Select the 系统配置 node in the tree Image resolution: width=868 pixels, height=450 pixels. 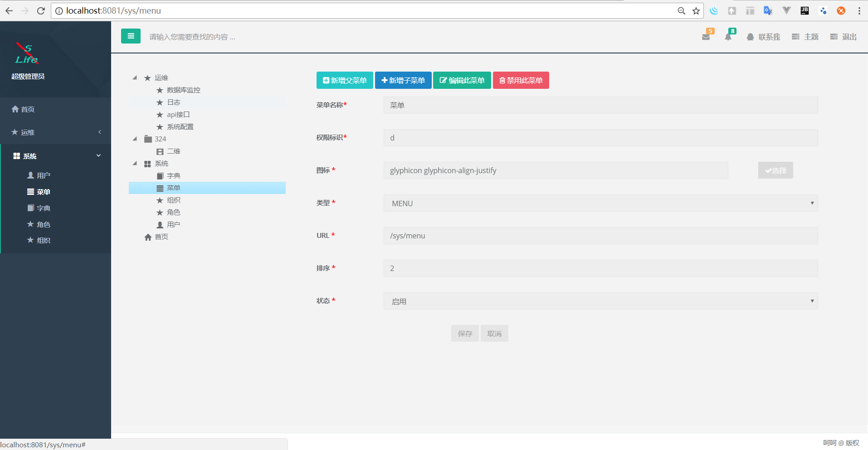click(180, 127)
